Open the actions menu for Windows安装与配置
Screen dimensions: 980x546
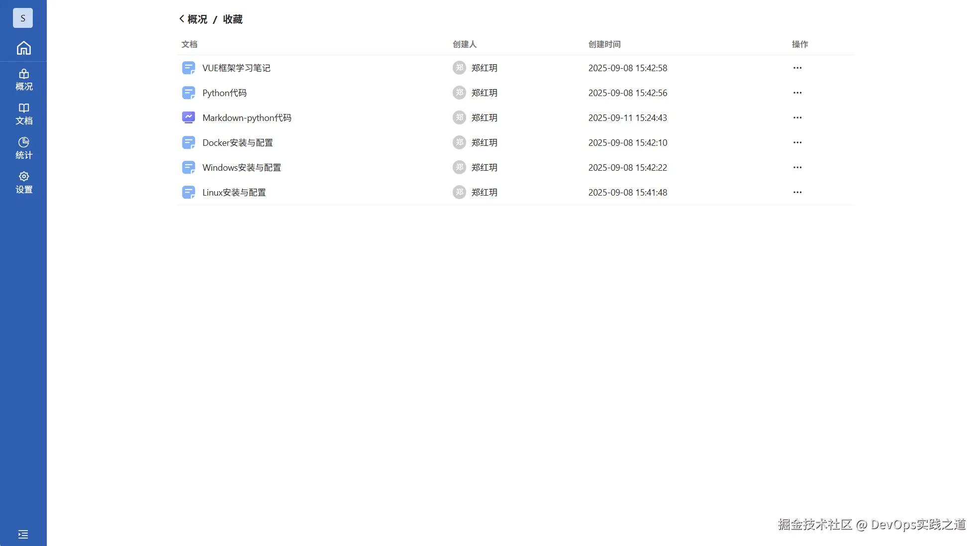coord(797,167)
